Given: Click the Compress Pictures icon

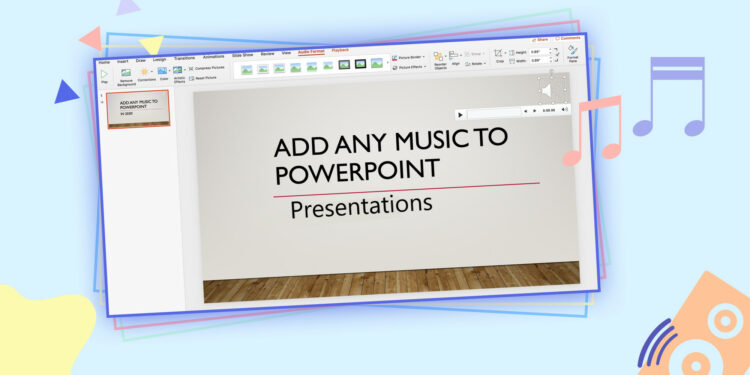Looking at the screenshot, I should click(191, 68).
